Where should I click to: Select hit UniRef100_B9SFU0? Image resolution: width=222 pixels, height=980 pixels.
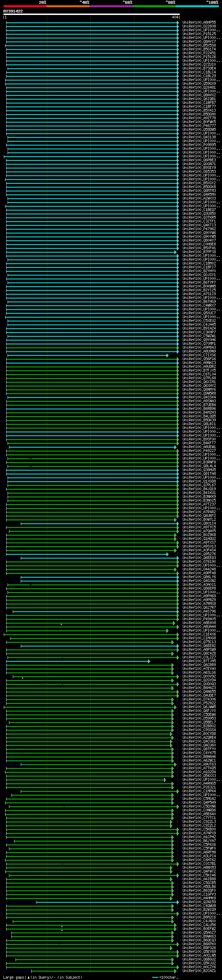point(199,439)
